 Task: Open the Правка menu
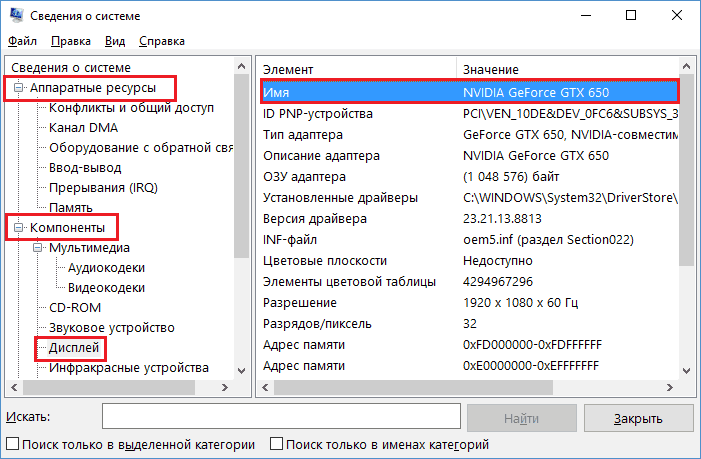click(71, 41)
